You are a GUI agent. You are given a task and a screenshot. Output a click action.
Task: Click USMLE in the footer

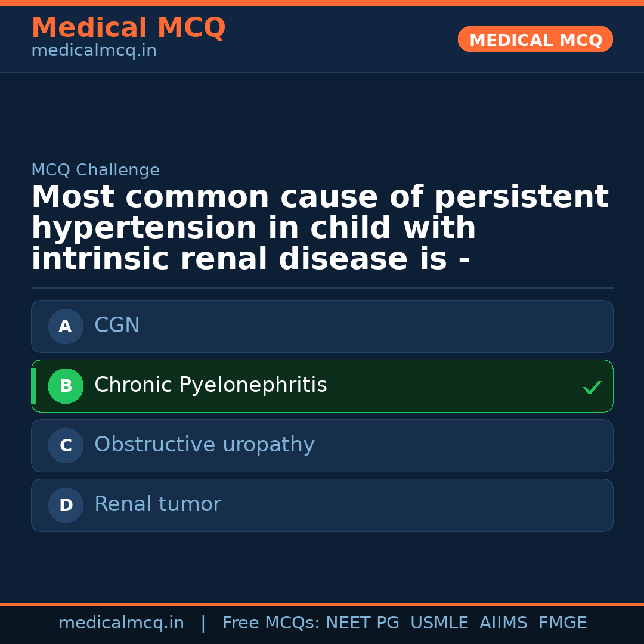439,623
